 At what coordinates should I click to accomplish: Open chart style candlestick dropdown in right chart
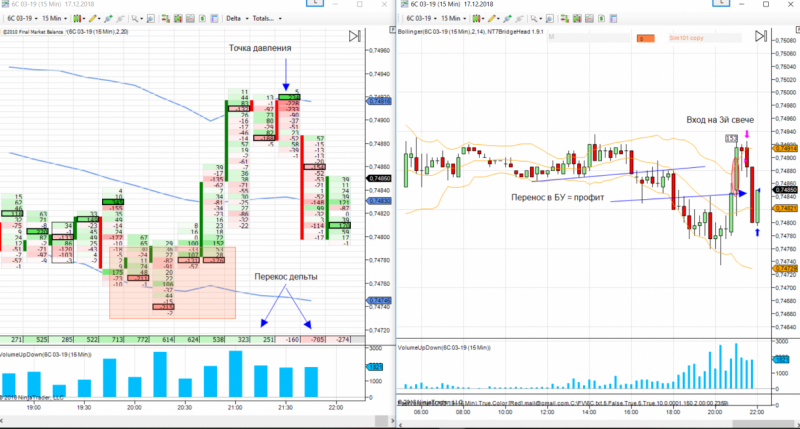[478, 18]
